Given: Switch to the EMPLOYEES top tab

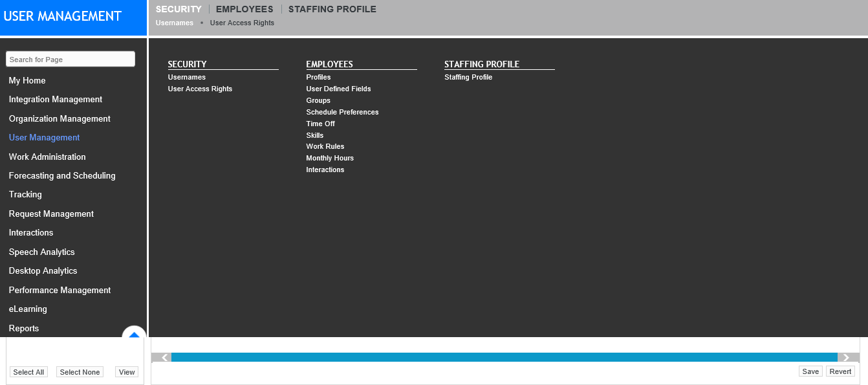Looking at the screenshot, I should point(244,9).
